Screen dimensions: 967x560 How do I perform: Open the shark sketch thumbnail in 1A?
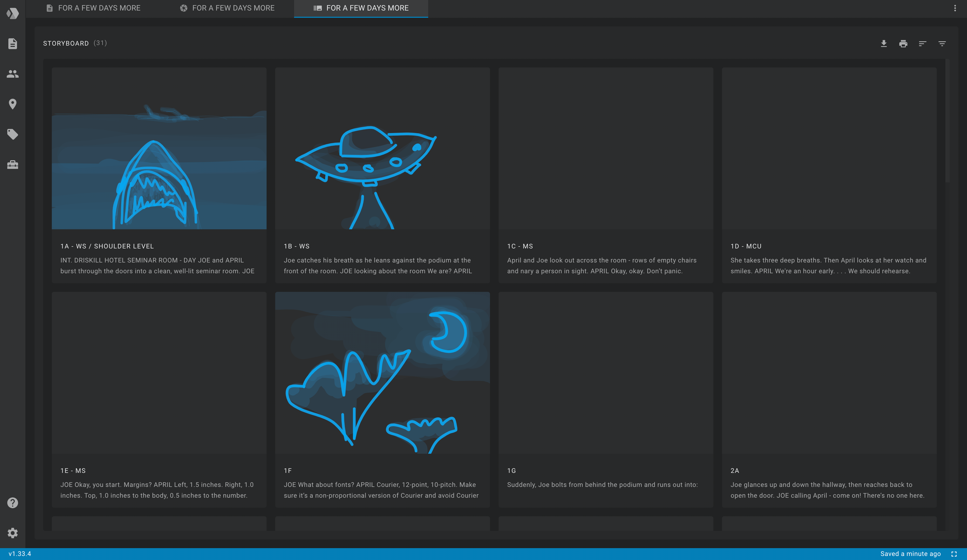(159, 148)
